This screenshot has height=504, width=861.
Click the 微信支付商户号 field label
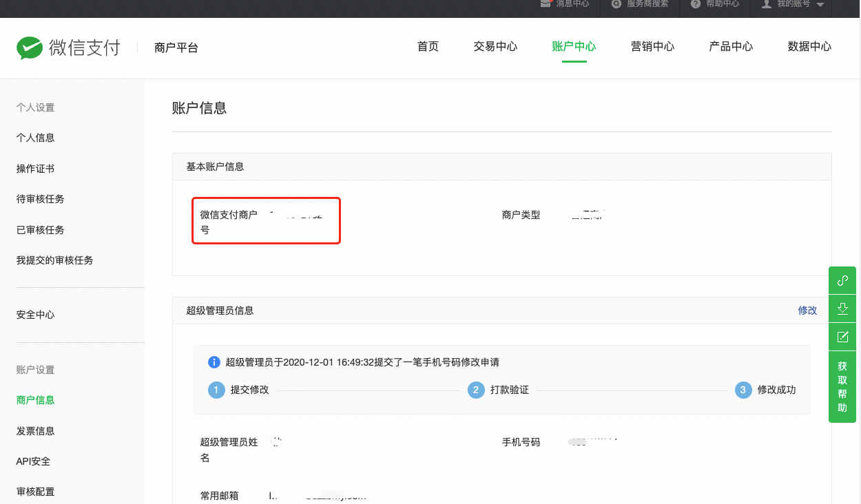(229, 222)
